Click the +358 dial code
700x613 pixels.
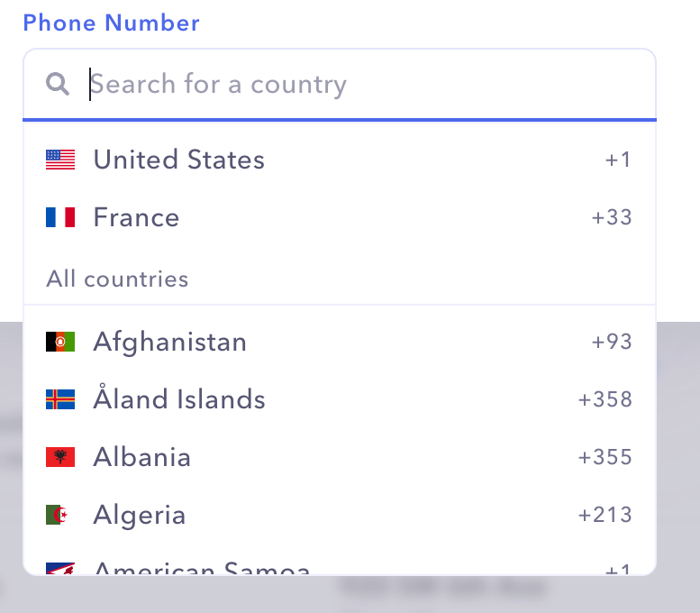click(605, 400)
